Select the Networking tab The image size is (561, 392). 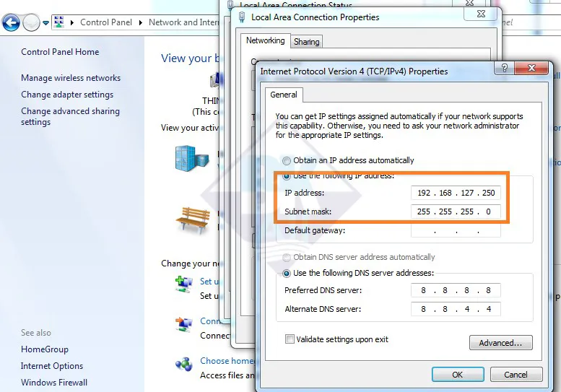coord(265,41)
